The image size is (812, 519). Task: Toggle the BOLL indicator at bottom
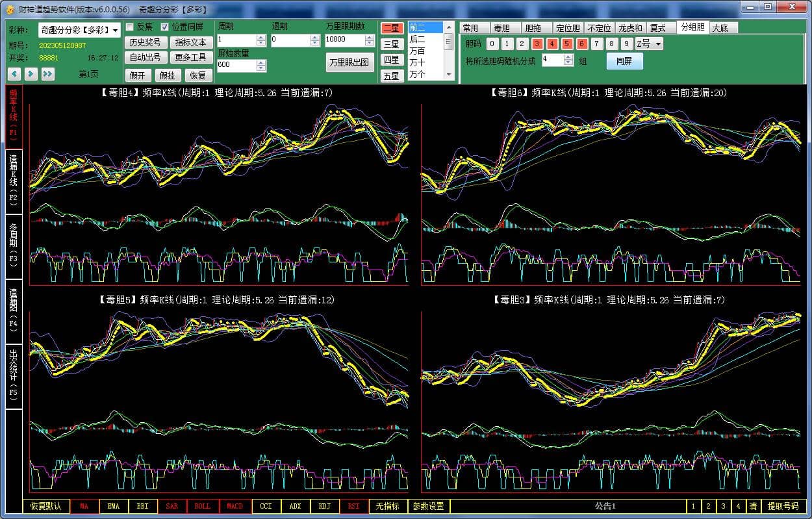[203, 506]
